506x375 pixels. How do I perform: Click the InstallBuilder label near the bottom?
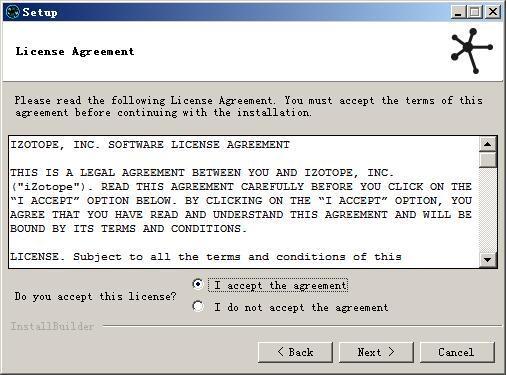[52, 326]
